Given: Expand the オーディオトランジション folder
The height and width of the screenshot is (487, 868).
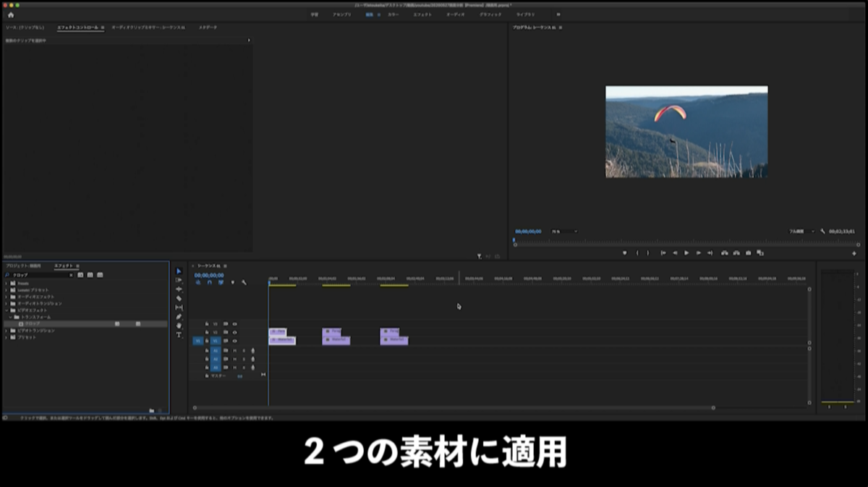Looking at the screenshot, I should (7, 303).
